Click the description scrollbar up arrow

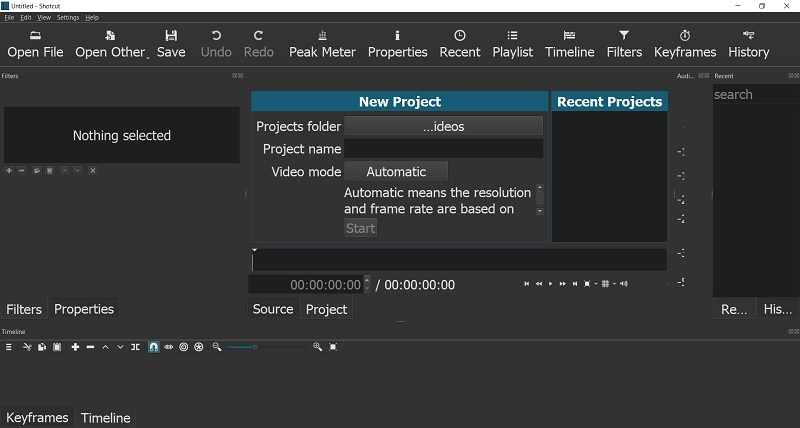point(540,187)
